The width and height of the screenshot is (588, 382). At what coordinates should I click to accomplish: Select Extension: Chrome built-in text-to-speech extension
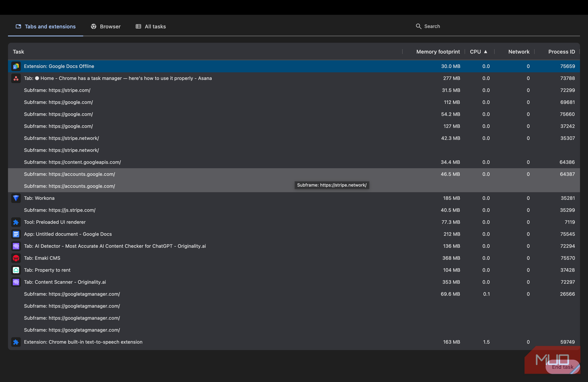click(294, 342)
